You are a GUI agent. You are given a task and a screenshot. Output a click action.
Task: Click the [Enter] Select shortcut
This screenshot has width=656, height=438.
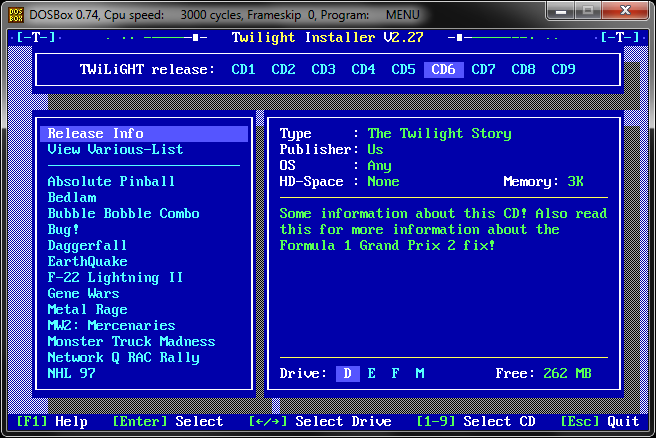pos(168,421)
